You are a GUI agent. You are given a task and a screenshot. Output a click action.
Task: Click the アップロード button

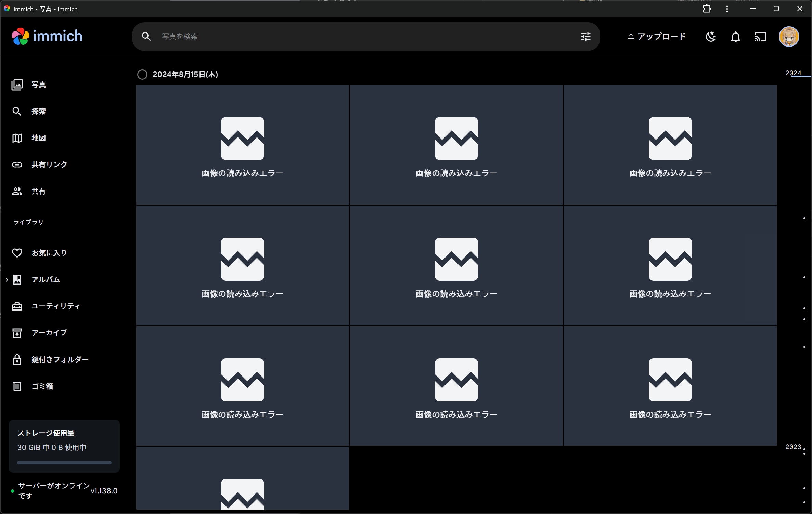pyautogui.click(x=656, y=37)
